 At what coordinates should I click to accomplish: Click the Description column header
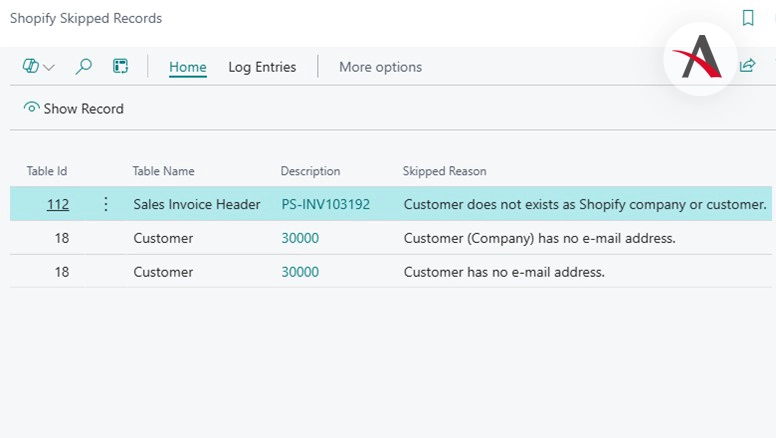click(310, 171)
